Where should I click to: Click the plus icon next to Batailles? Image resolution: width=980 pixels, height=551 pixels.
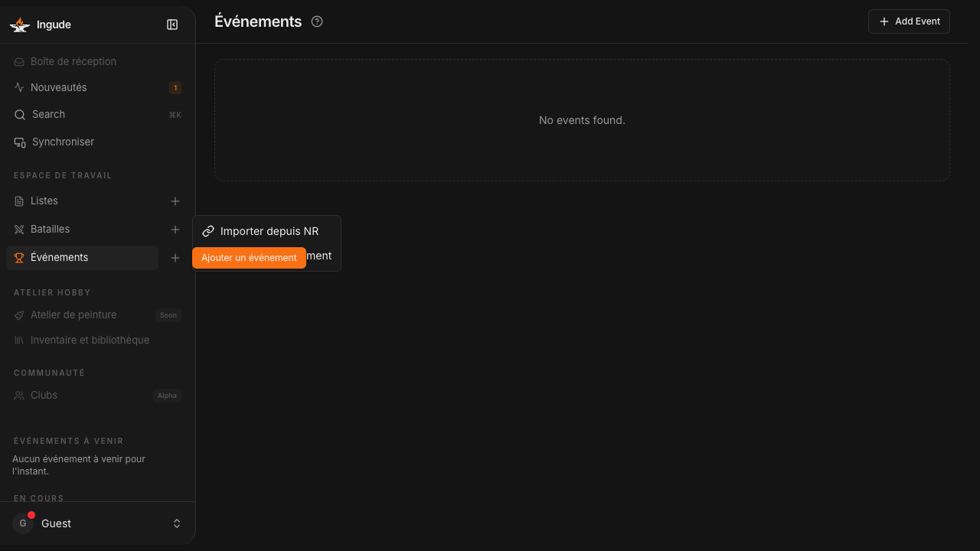pyautogui.click(x=175, y=230)
